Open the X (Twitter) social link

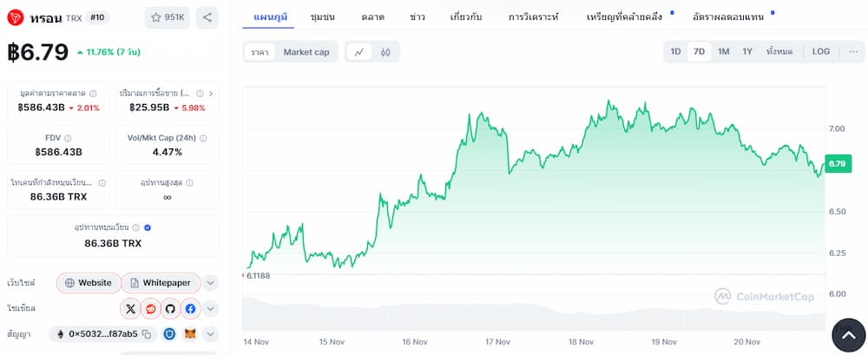(131, 308)
